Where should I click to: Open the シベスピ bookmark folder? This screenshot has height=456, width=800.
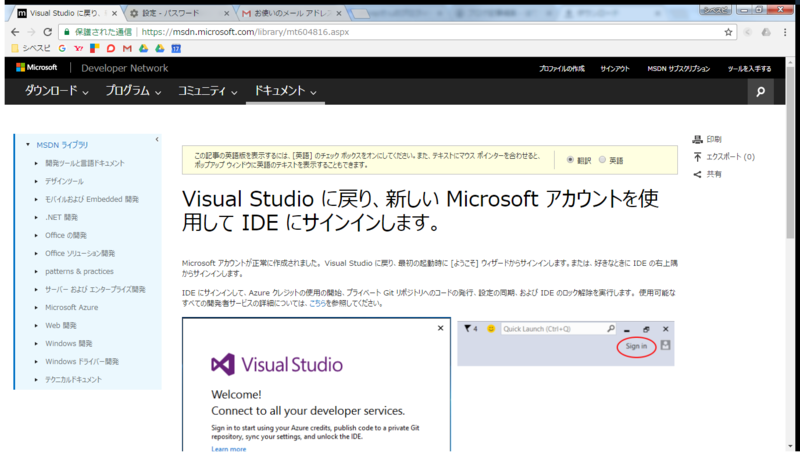[x=31, y=48]
